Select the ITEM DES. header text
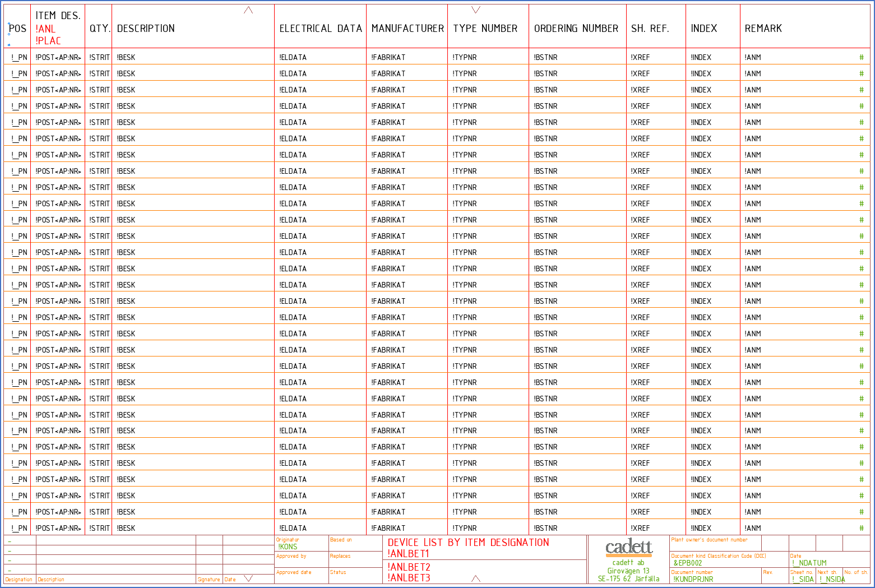875x588 pixels. (x=58, y=16)
